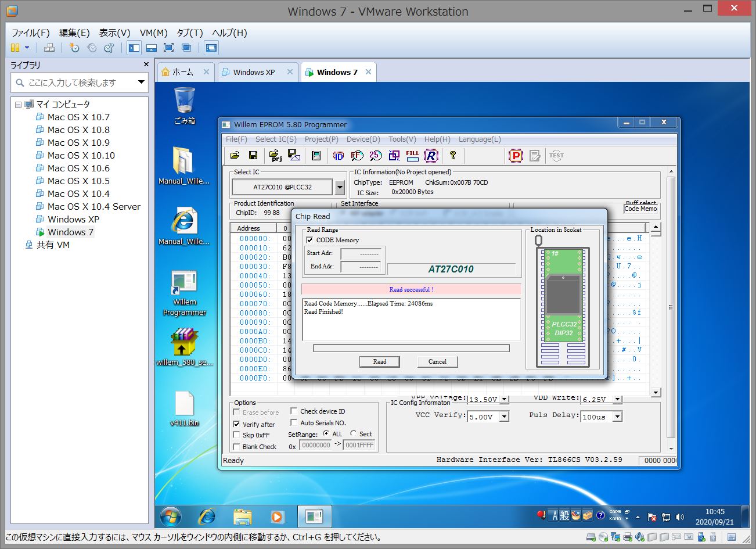Click the red P program chip icon
Viewport: 756px width, 549px height.
click(516, 155)
